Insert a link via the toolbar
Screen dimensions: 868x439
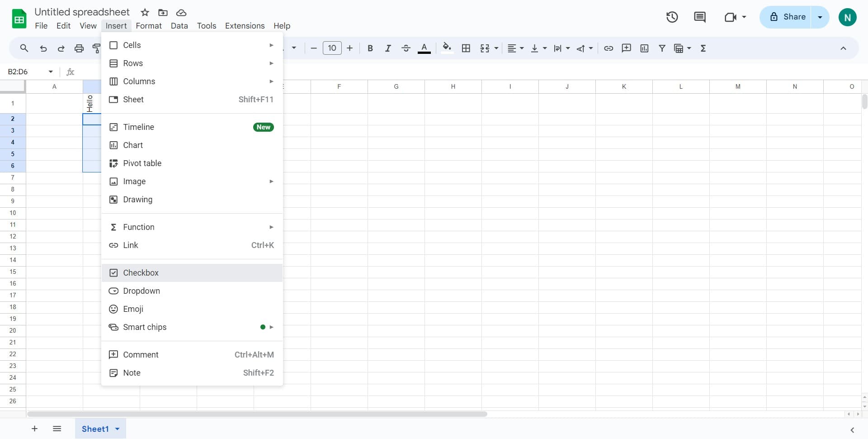609,48
